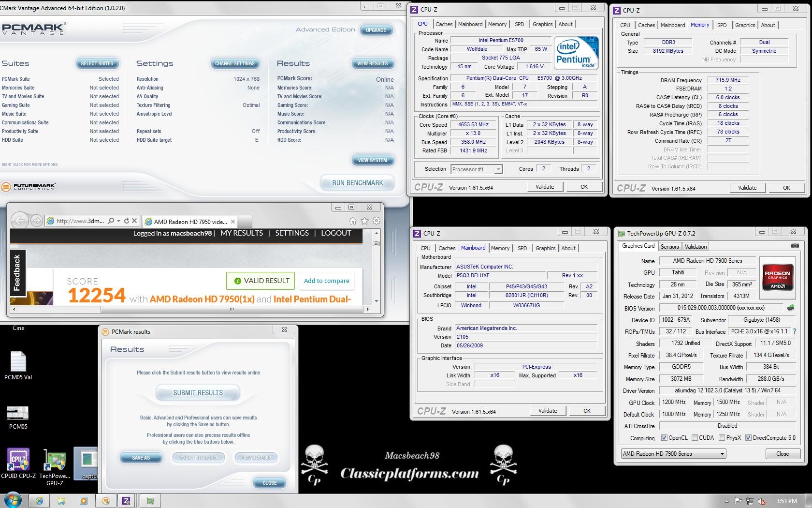Open the browser tools gear icon

[x=376, y=221]
